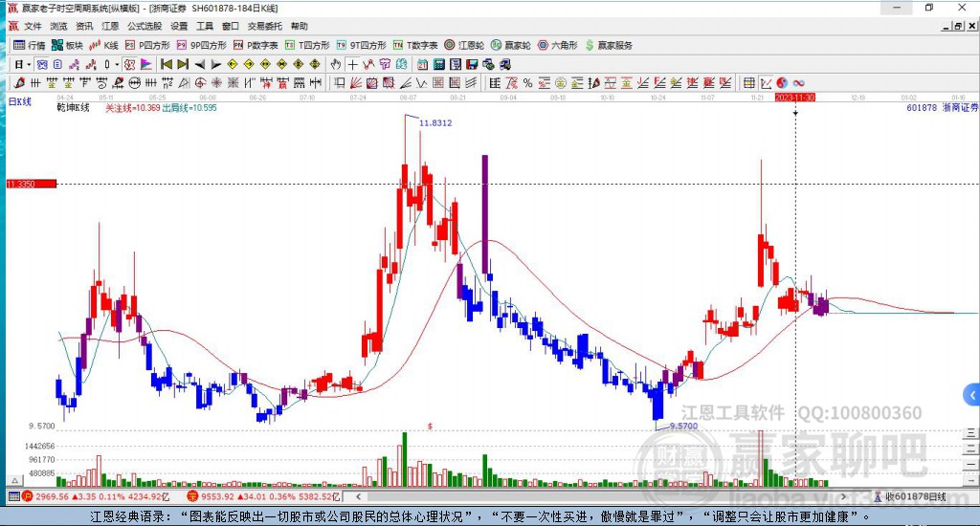Click the yin-yang symbol icon
Viewport: 980px width, 526px height.
pyautogui.click(x=782, y=83)
